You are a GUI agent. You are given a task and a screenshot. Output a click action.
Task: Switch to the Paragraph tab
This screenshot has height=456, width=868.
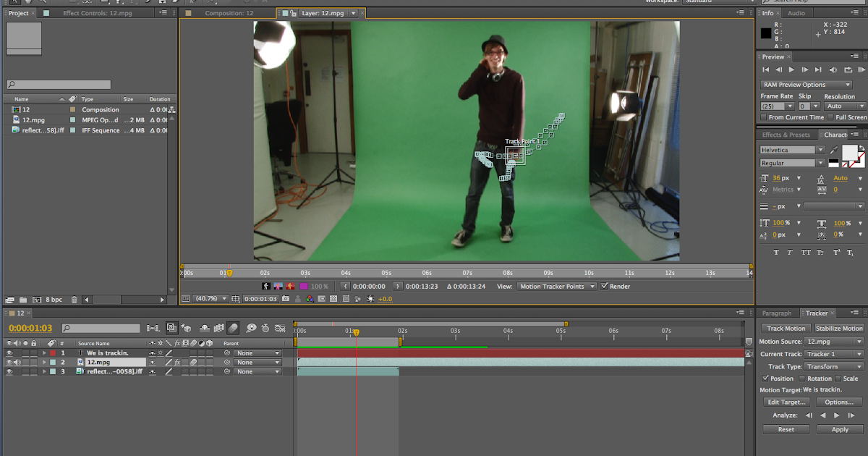coord(776,313)
